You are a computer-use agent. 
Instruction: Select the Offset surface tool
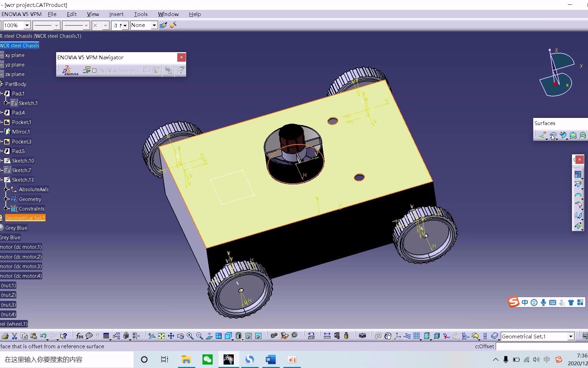point(553,135)
